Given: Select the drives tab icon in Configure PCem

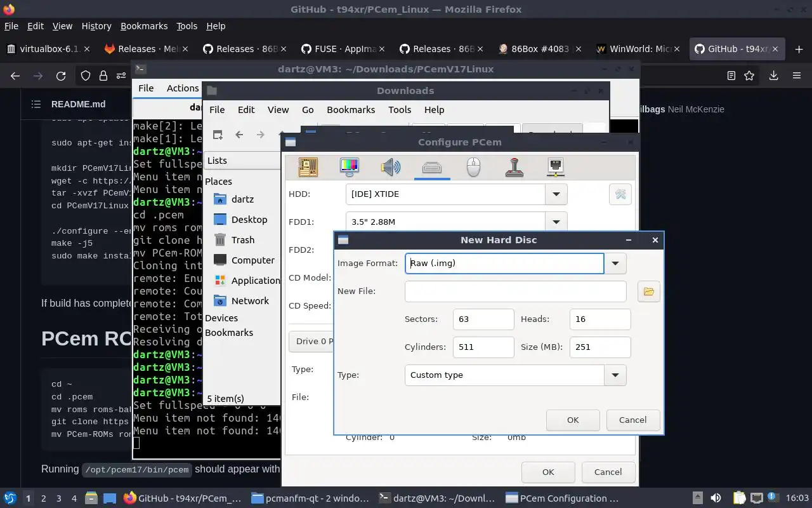Looking at the screenshot, I should (x=432, y=167).
